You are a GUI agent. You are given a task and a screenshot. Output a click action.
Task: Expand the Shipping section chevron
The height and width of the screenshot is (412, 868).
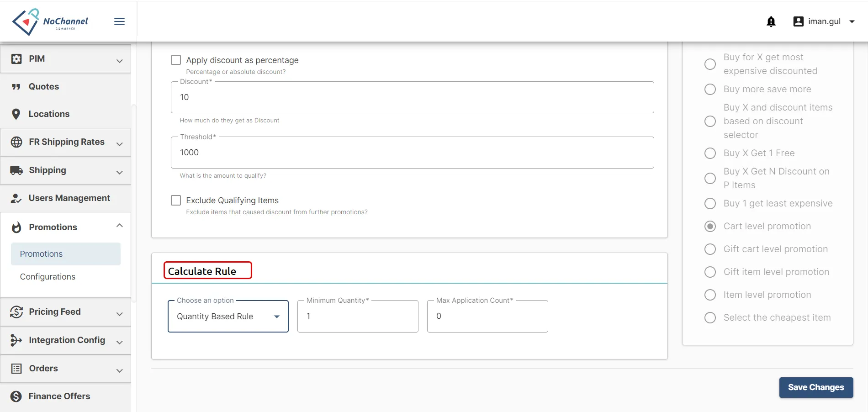(120, 172)
